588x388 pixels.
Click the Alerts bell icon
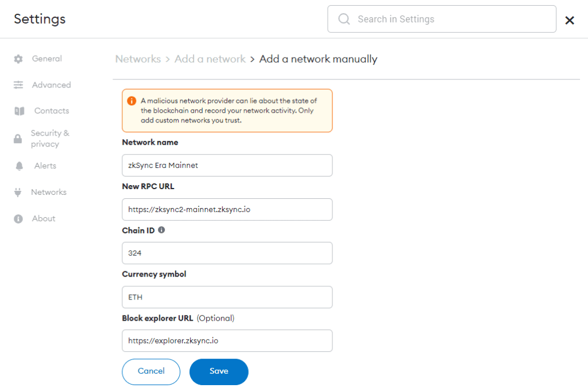tap(20, 166)
